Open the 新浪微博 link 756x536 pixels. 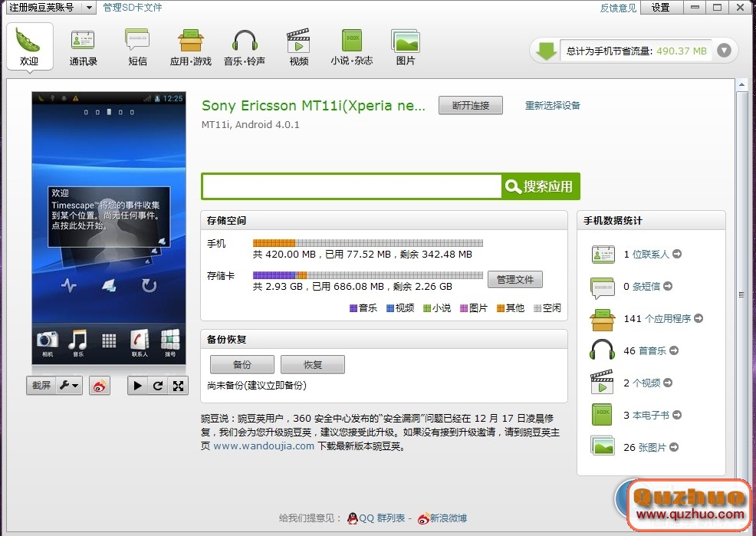click(x=442, y=518)
